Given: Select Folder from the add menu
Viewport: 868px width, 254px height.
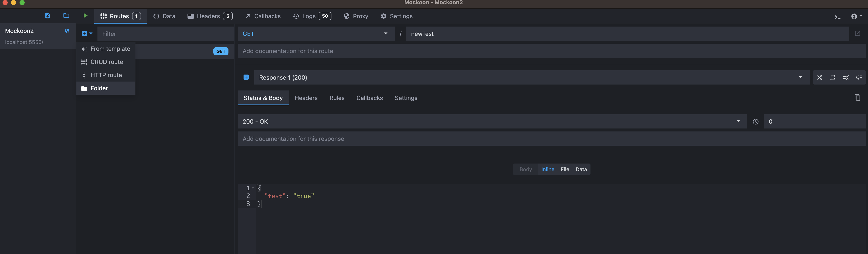Looking at the screenshot, I should (99, 88).
